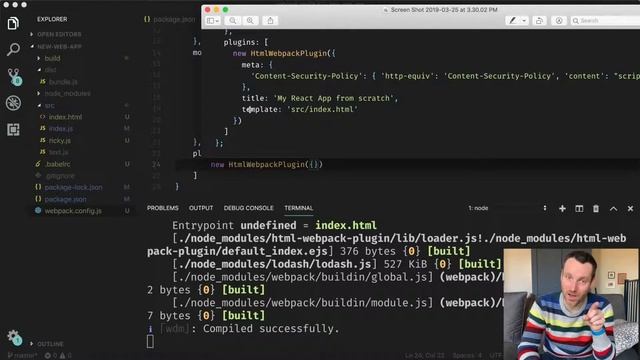This screenshot has width=640, height=360.
Task: Click "template: 'src/index.html'" line in Preview
Action: click(x=300, y=109)
